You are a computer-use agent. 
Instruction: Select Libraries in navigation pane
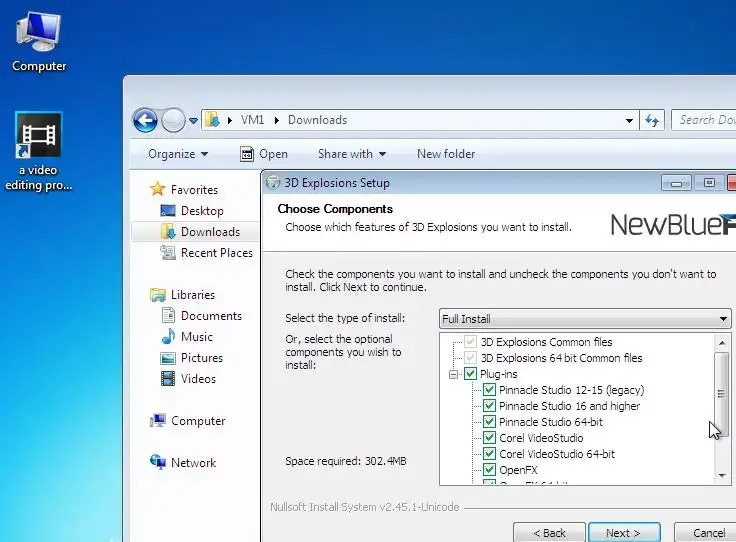tap(193, 295)
